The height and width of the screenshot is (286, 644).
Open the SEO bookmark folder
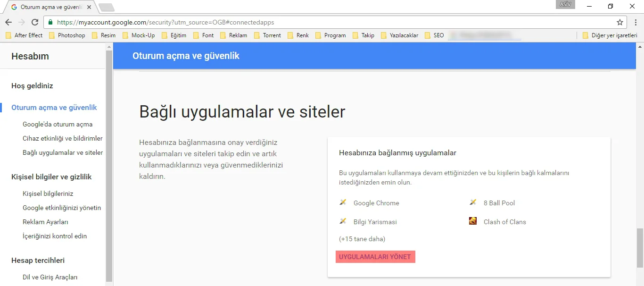click(434, 35)
